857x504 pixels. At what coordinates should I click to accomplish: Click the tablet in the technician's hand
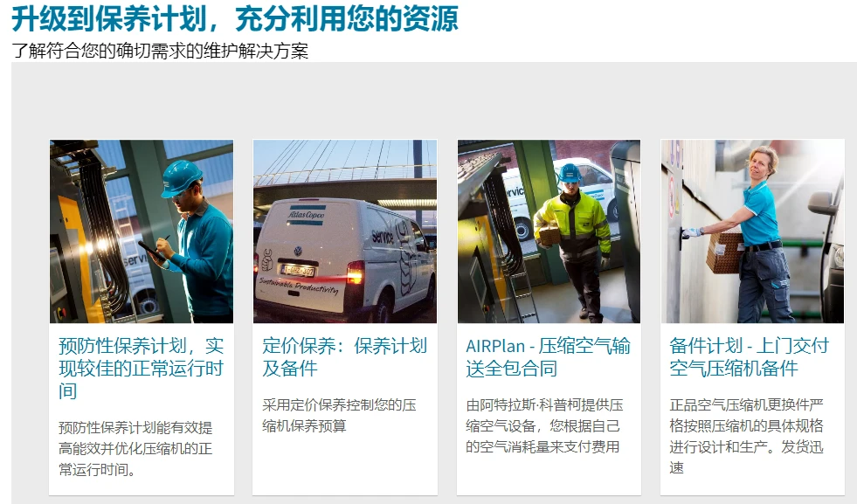pos(151,251)
